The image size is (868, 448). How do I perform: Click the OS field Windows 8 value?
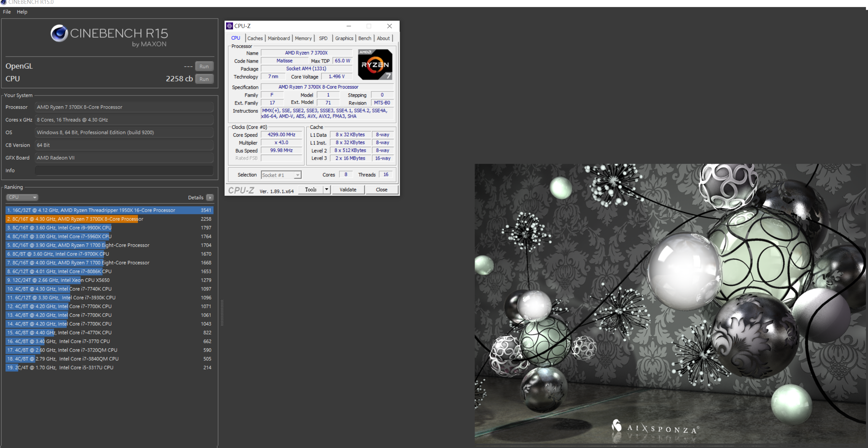pos(124,133)
